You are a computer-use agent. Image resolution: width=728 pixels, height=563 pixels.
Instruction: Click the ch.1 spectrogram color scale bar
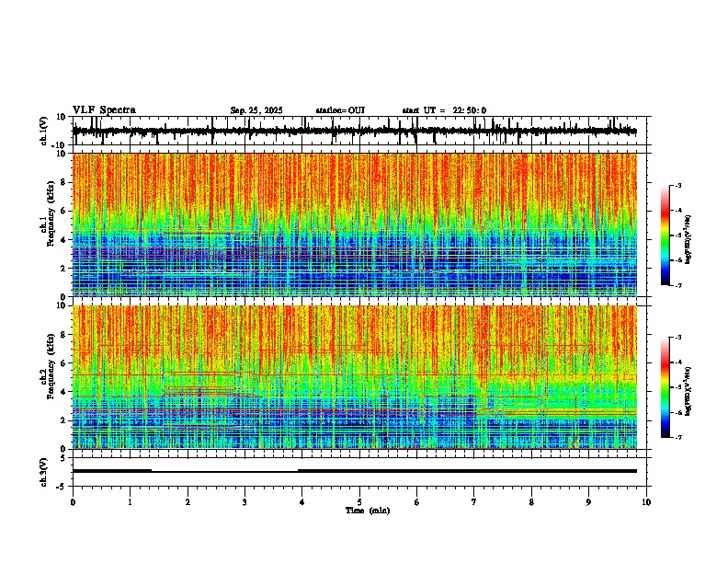[665, 236]
